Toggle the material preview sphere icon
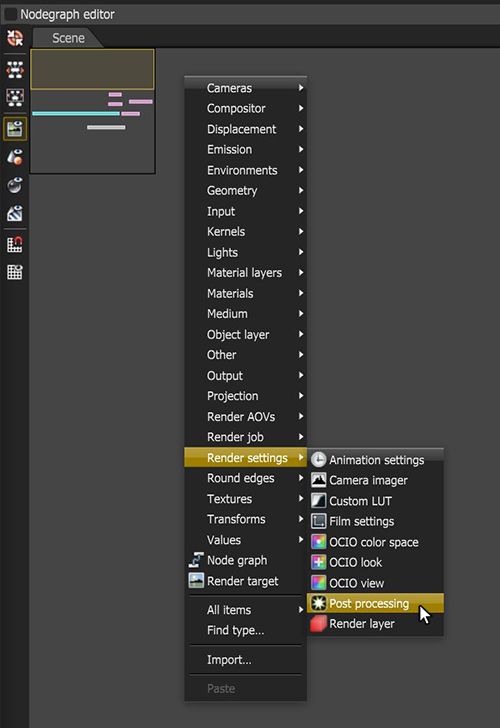Screen dimensions: 500x728 (x=15, y=185)
